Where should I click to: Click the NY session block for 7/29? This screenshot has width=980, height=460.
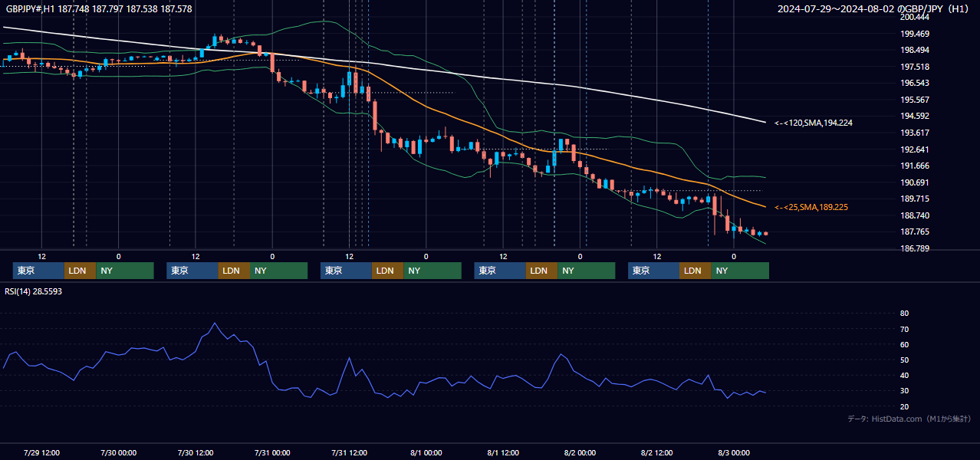point(125,271)
